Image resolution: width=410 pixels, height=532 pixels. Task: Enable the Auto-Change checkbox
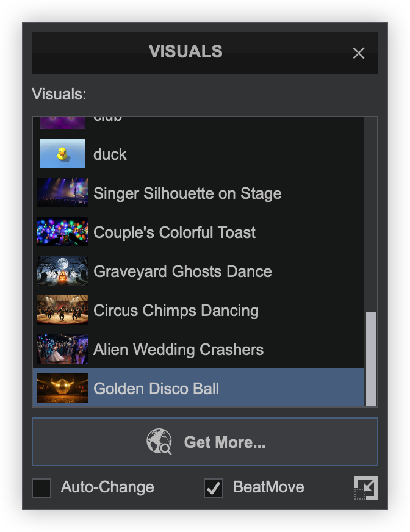coord(41,488)
